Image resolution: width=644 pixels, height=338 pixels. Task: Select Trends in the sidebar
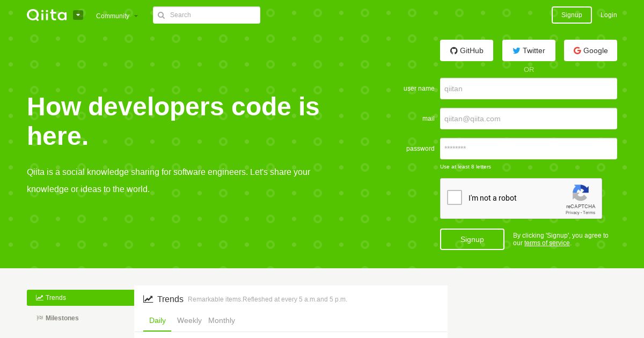[x=80, y=298]
